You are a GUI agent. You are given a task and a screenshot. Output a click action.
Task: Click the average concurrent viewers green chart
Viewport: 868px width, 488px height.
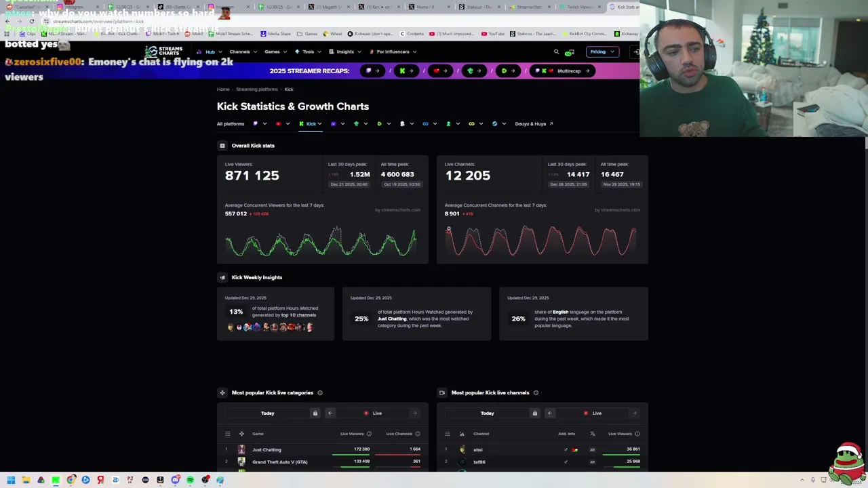(x=321, y=242)
